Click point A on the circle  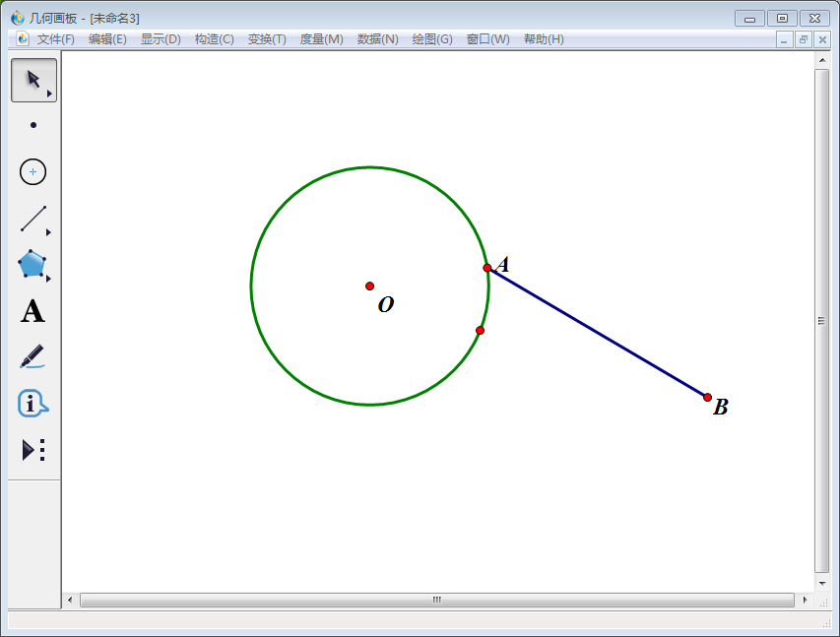[487, 268]
